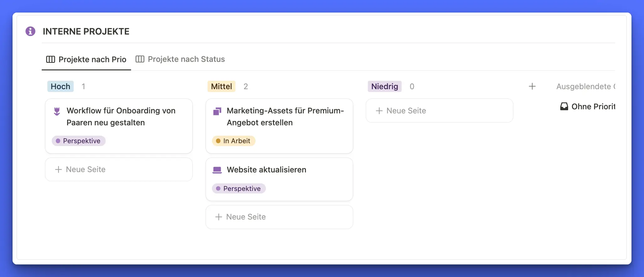Click board icon of Projekte nach Prio
644x277 pixels.
50,59
